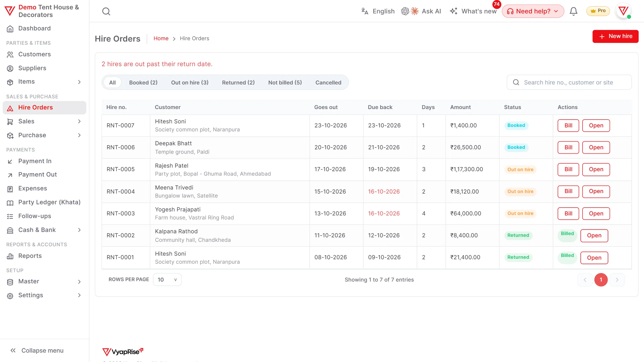Click the search hire no. input field
Screen dimensions: 644x362
point(569,82)
